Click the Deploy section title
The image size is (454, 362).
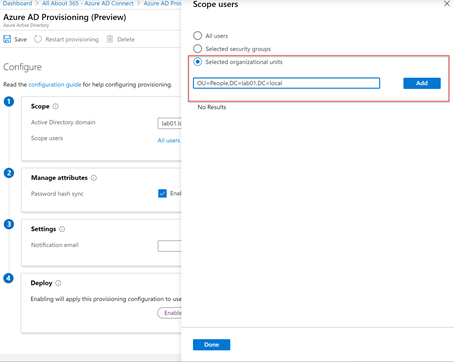[x=41, y=283]
